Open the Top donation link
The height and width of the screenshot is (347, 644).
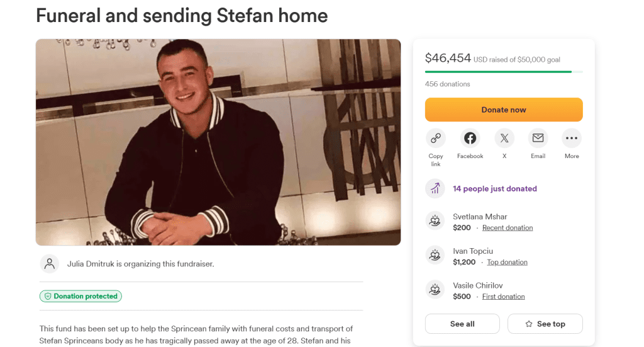tap(507, 262)
